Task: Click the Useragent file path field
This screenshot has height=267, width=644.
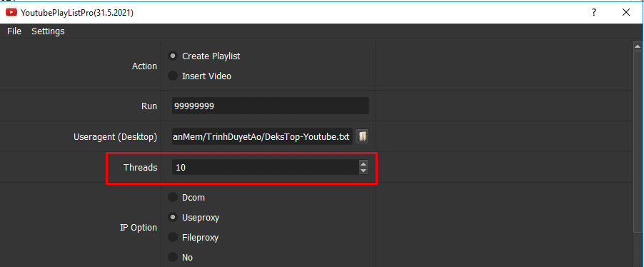Action: [x=262, y=136]
